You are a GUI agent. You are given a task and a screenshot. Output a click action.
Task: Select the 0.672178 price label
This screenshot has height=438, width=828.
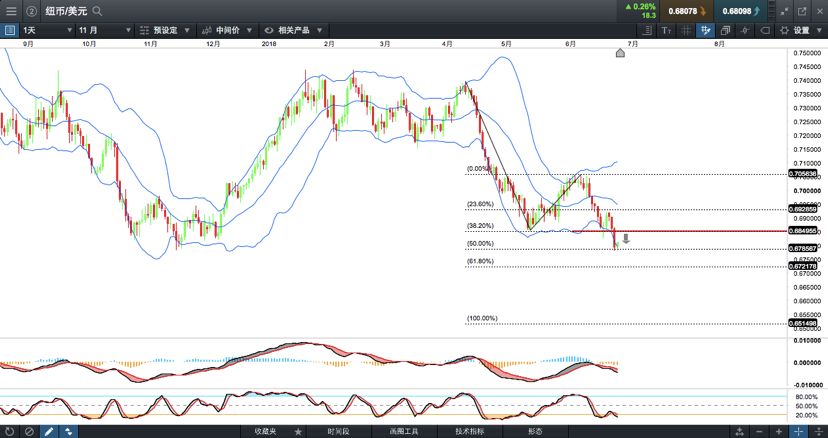pos(802,266)
